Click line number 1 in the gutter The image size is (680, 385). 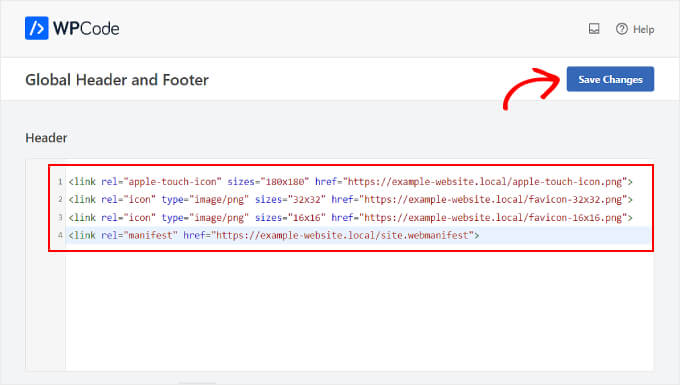coord(60,182)
